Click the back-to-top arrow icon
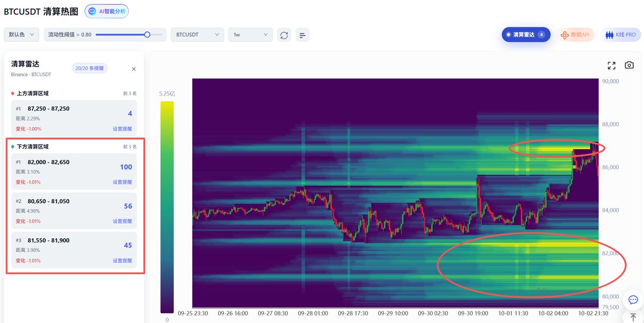 click(x=633, y=317)
